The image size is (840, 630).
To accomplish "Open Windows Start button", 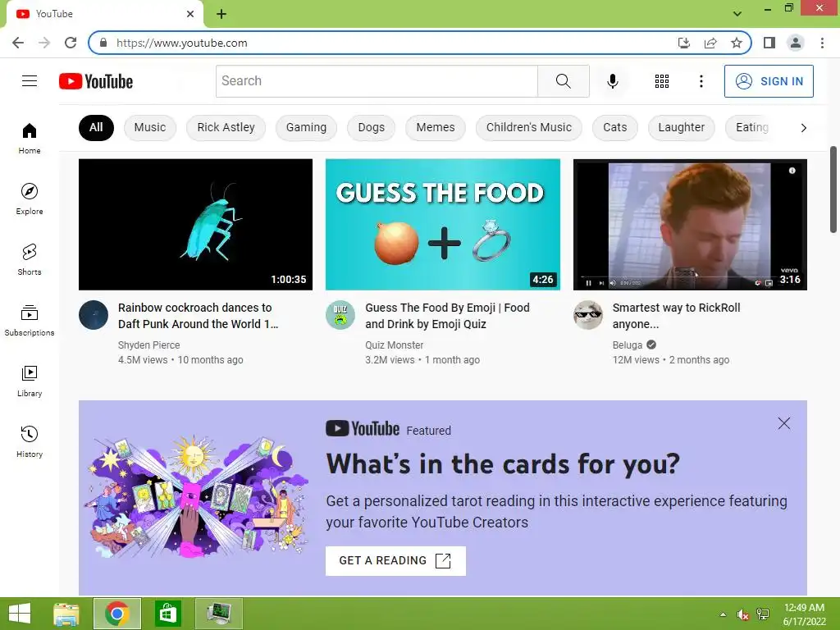I will click(x=20, y=614).
